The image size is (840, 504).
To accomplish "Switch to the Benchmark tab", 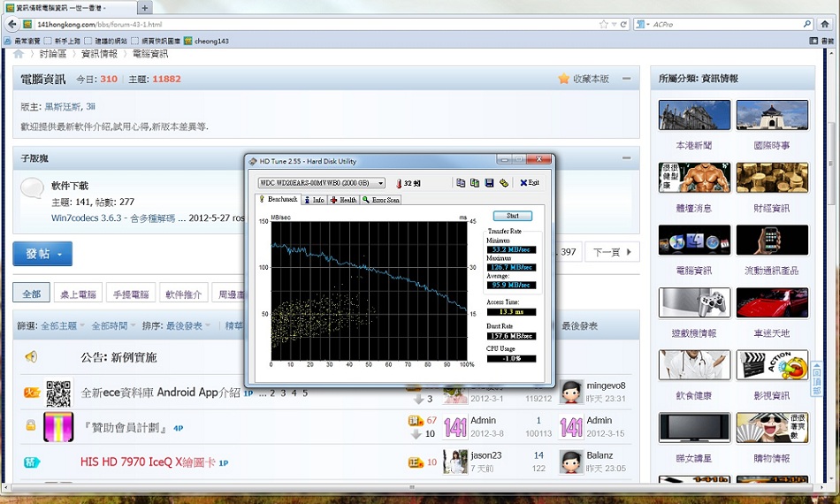I will coord(278,199).
